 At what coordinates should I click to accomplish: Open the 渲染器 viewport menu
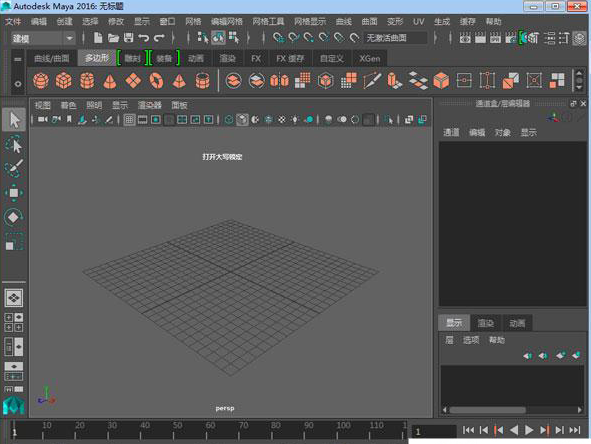[x=149, y=105]
